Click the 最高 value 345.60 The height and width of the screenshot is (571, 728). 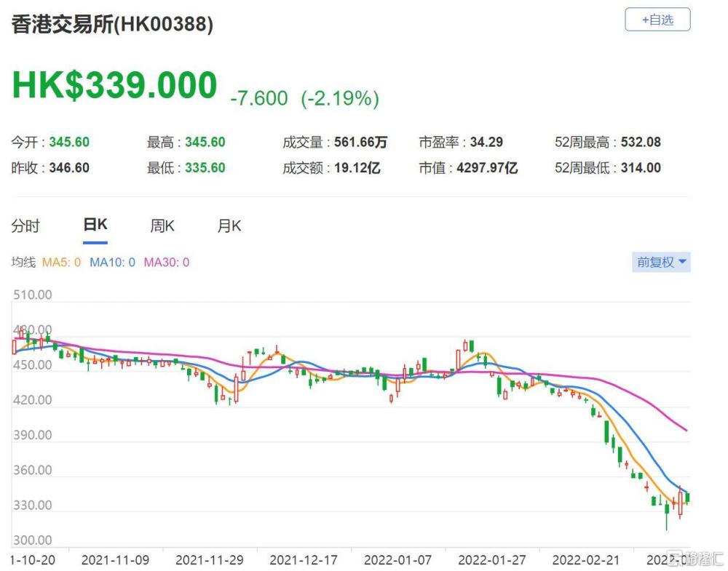click(x=205, y=142)
